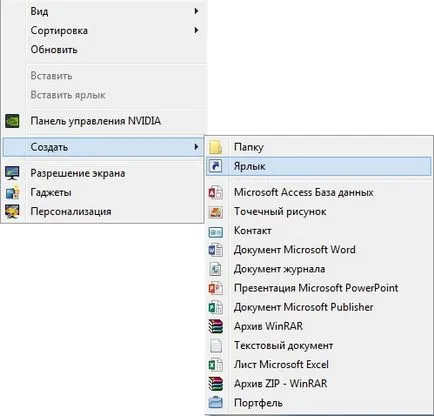Create Microsoft Access База данных
This screenshot has height=416, width=434.
318,192
